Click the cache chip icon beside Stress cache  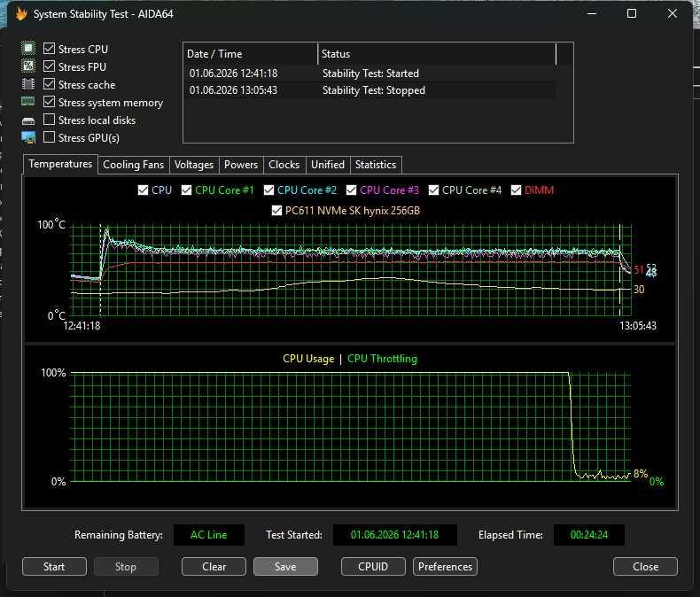point(28,84)
